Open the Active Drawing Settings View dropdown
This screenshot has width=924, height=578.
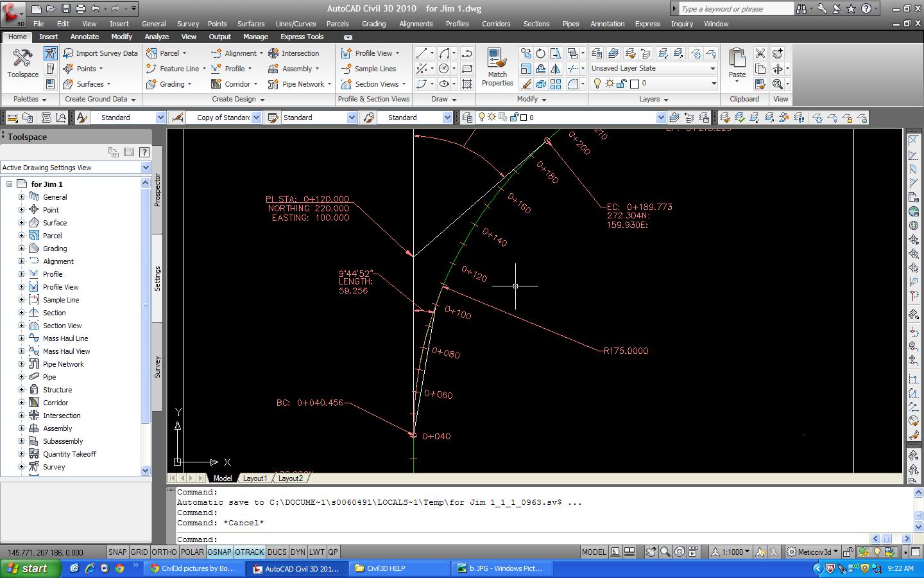(76, 168)
